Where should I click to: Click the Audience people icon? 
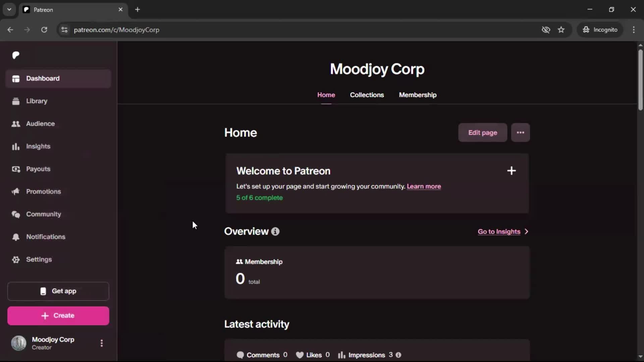pos(16,124)
